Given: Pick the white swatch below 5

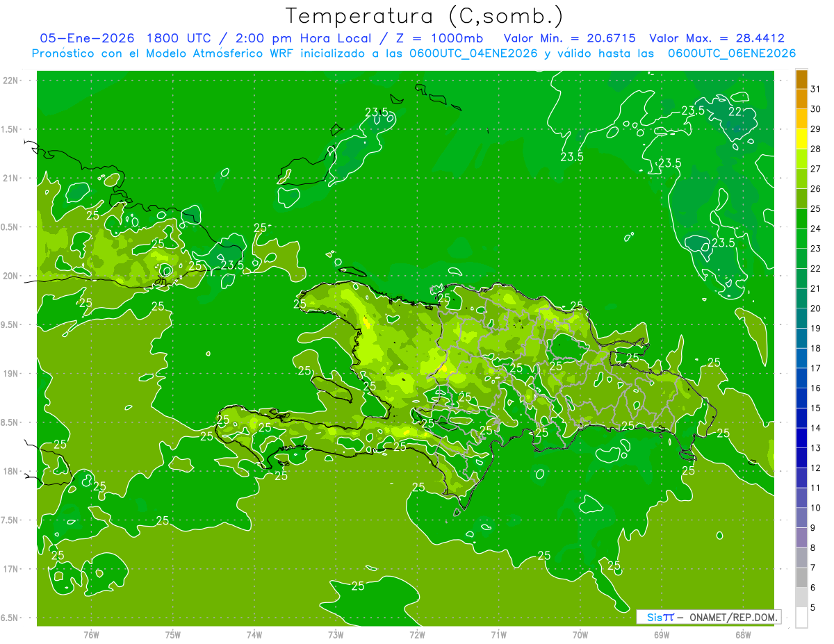Looking at the screenshot, I should [801, 617].
